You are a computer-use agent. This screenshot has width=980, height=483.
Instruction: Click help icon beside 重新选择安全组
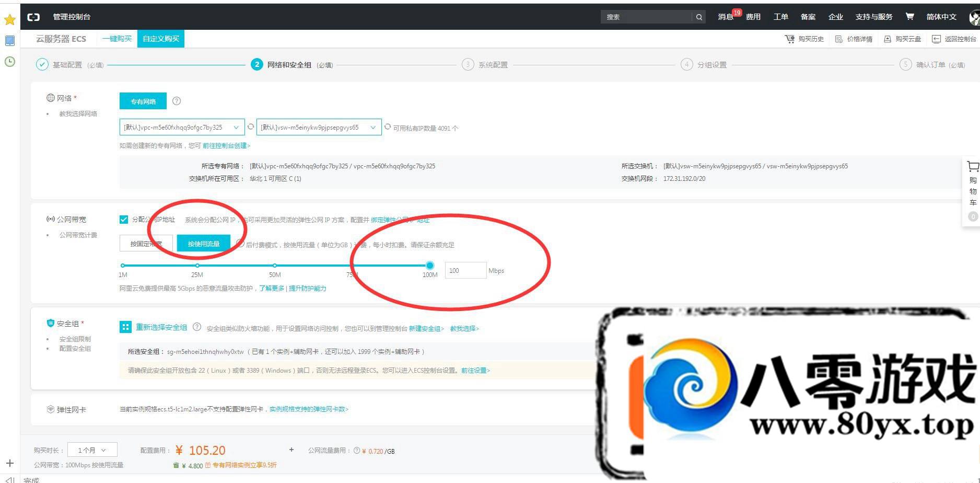click(197, 327)
